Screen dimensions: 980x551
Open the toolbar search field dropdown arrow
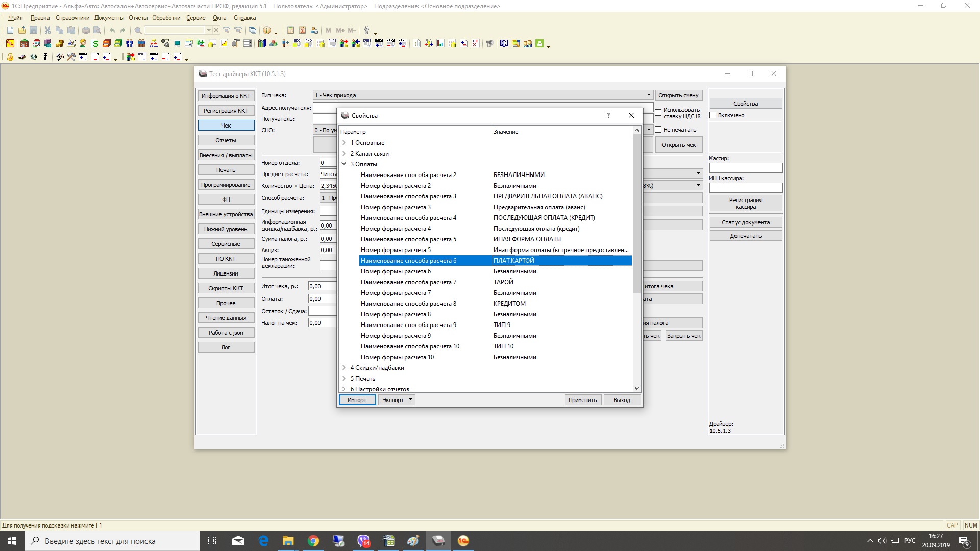[208, 30]
